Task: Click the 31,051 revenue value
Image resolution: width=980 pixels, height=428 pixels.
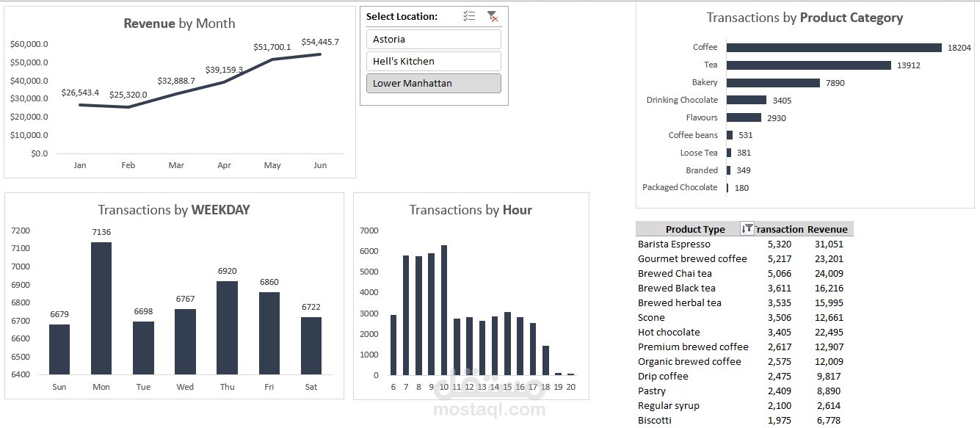Action: pos(829,244)
